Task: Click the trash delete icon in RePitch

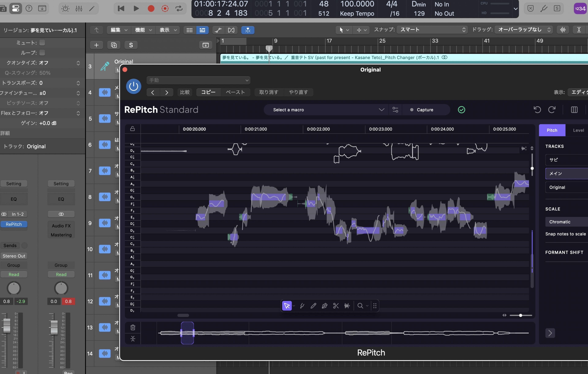Action: coord(133,327)
